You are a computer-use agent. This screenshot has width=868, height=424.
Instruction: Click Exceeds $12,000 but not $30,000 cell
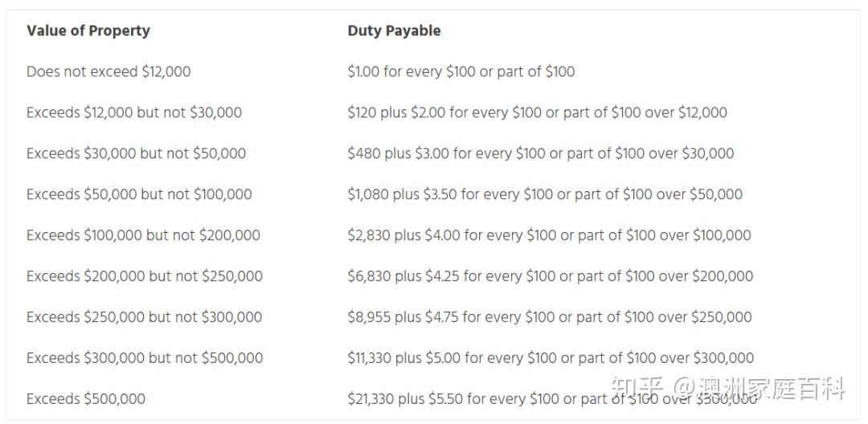point(134,112)
